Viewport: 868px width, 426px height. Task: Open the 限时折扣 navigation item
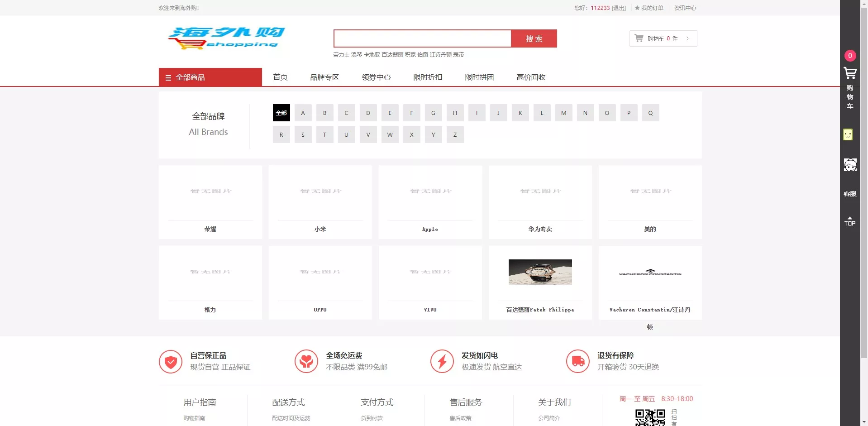click(427, 77)
